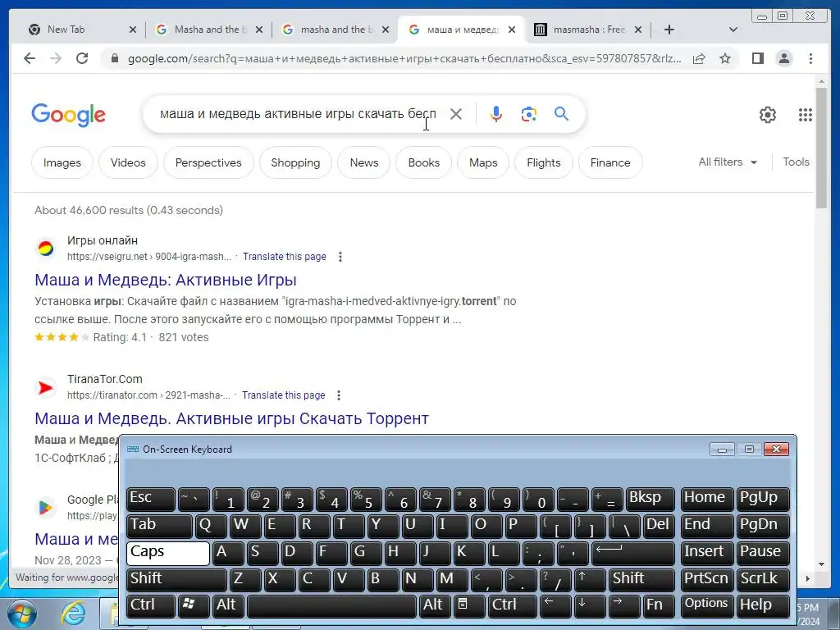Open more options for tiranator.com result

coord(339,395)
